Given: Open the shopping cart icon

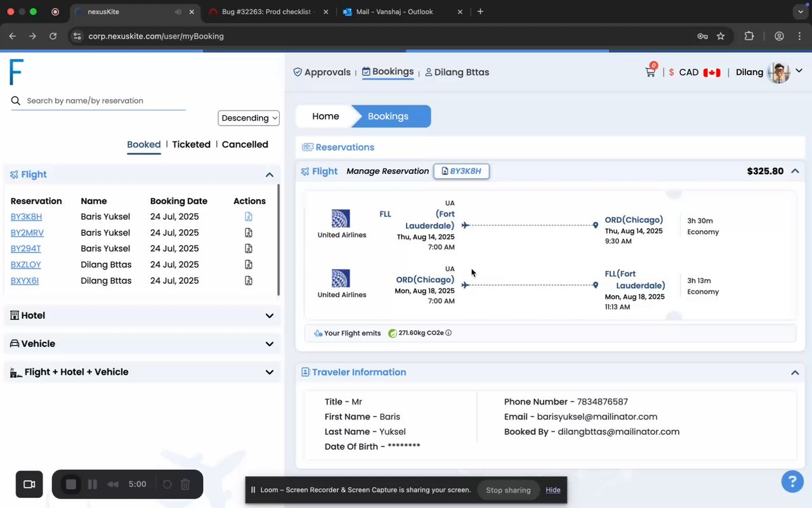Looking at the screenshot, I should click(650, 71).
